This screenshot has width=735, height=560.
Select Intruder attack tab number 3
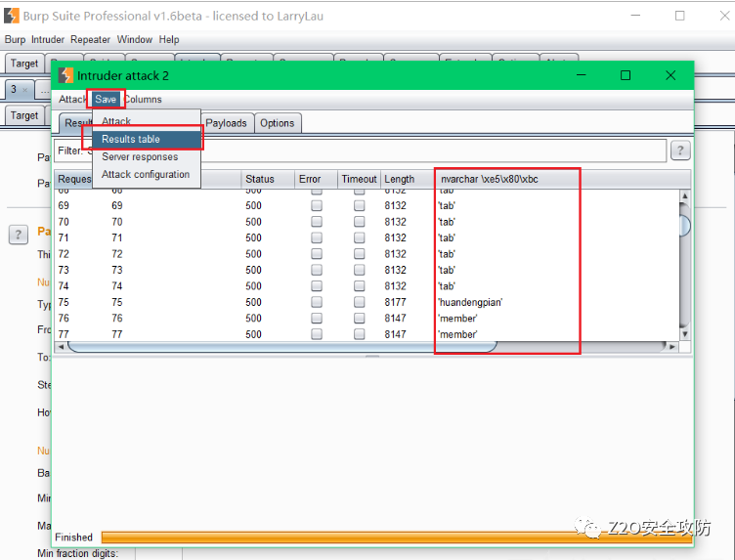pyautogui.click(x=19, y=89)
